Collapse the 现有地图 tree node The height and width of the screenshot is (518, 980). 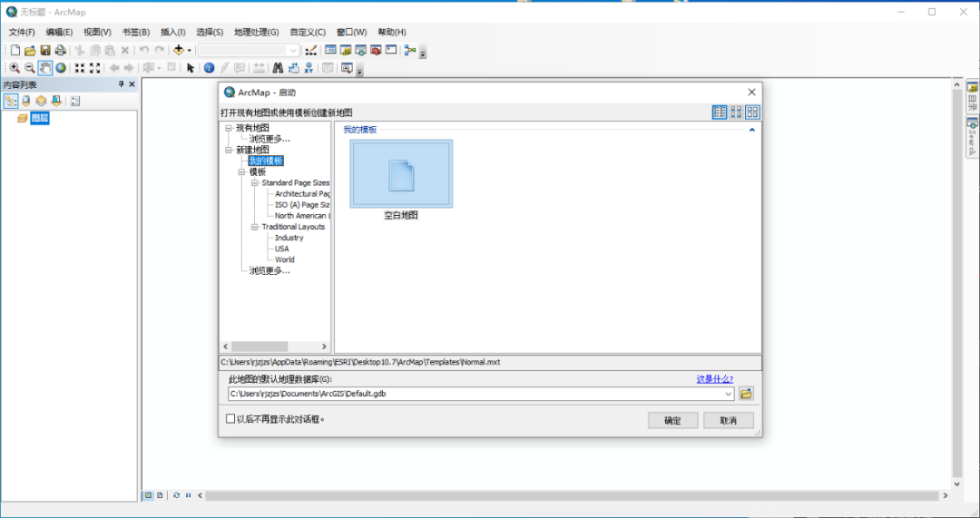coord(229,128)
